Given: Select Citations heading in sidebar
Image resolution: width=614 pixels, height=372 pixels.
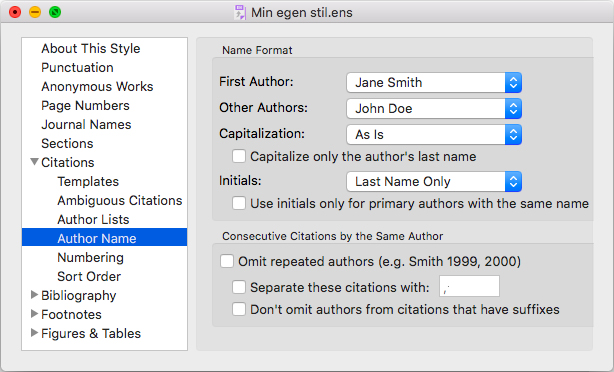Looking at the screenshot, I should point(68,163).
